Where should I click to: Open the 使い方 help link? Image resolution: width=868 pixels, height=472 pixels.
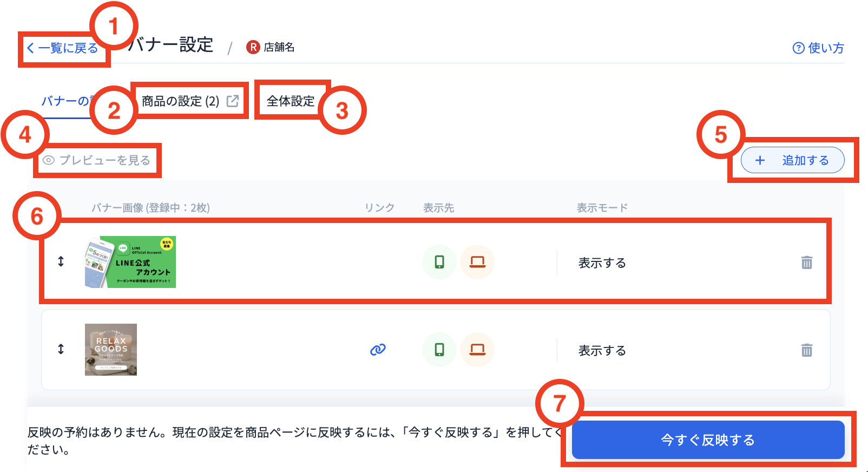818,48
